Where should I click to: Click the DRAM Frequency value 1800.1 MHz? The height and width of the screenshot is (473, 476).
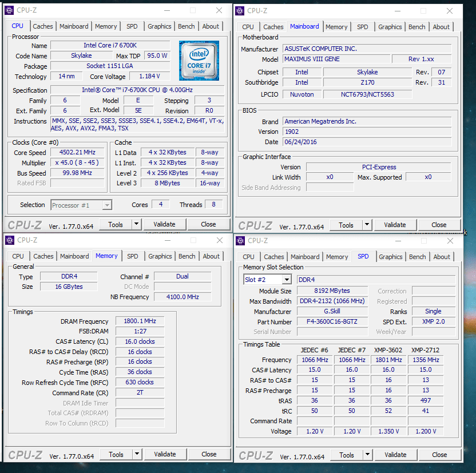140,321
